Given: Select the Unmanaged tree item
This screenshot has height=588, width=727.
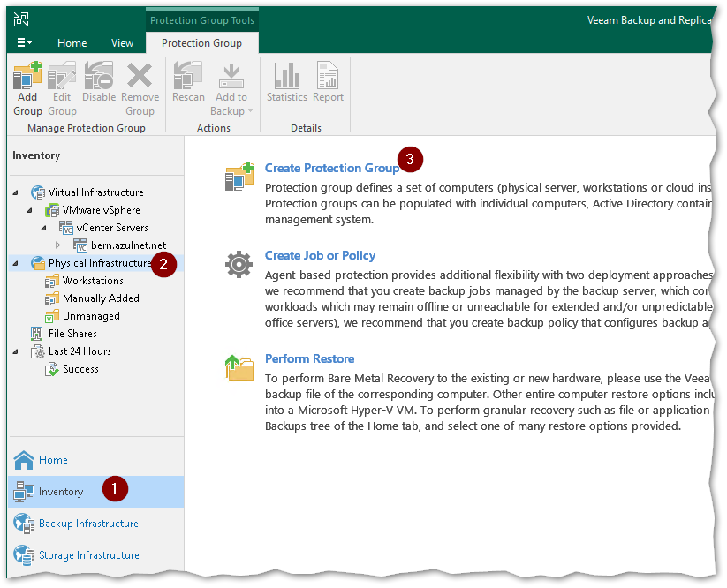Looking at the screenshot, I should pos(91,316).
